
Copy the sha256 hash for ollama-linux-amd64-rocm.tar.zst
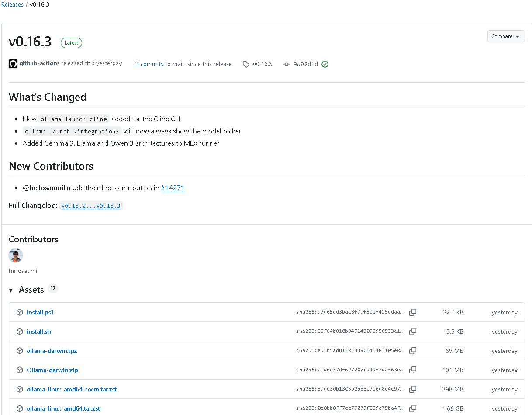click(x=412, y=389)
